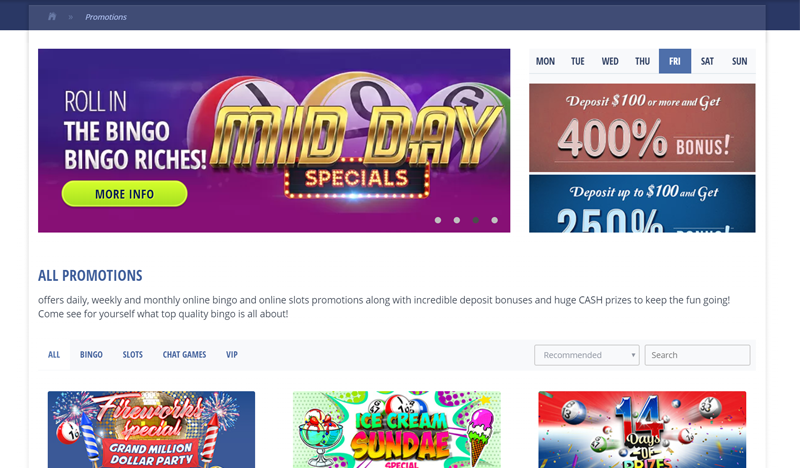
Task: Select the third carousel dot
Action: 476,220
